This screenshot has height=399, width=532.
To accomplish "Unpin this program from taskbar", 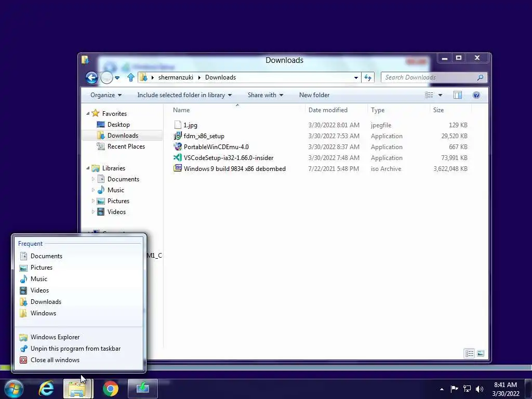I will coord(79,349).
